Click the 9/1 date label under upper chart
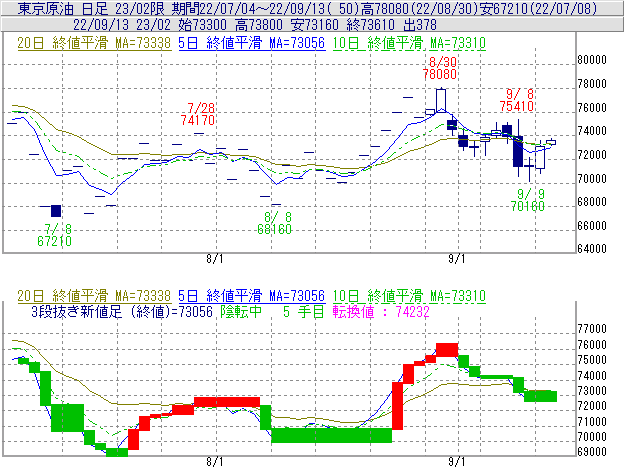Image resolution: width=624 pixels, height=475 pixels. click(457, 259)
